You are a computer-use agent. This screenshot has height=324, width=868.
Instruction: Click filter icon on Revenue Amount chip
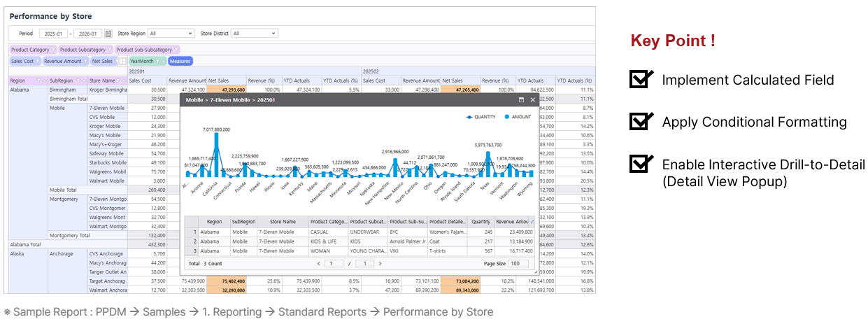[x=85, y=62]
